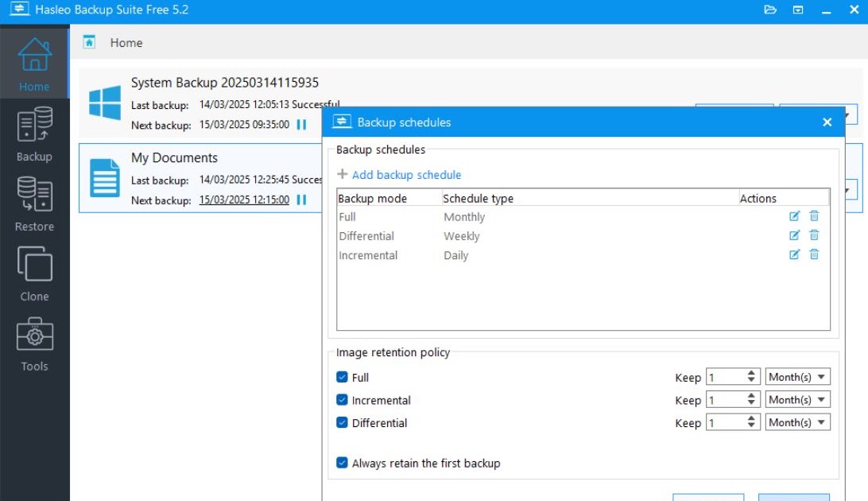Expand Month(s) unit dropdown for Differential
This screenshot has height=501, width=868.
pos(798,422)
